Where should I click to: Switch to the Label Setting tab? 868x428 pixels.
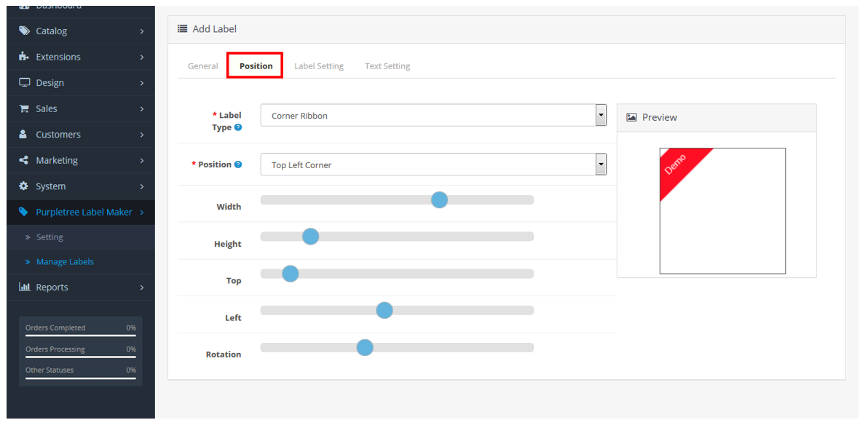[318, 66]
